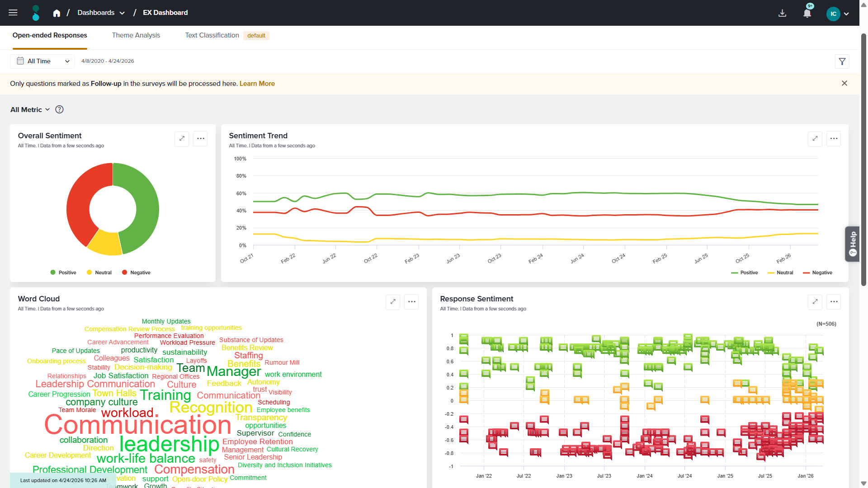Open Response Sentiment more options menu
Screen dimensions: 868x488
pos(834,302)
